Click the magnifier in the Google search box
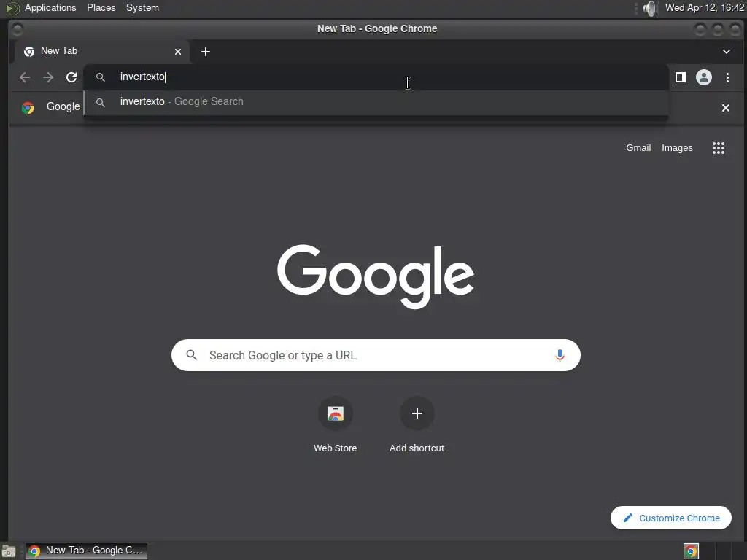The width and height of the screenshot is (747, 560). pos(192,355)
